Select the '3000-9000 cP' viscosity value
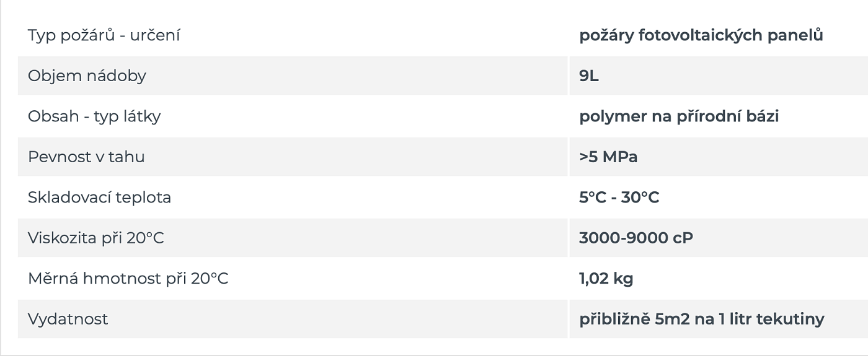This screenshot has height=361, width=868. point(635,238)
